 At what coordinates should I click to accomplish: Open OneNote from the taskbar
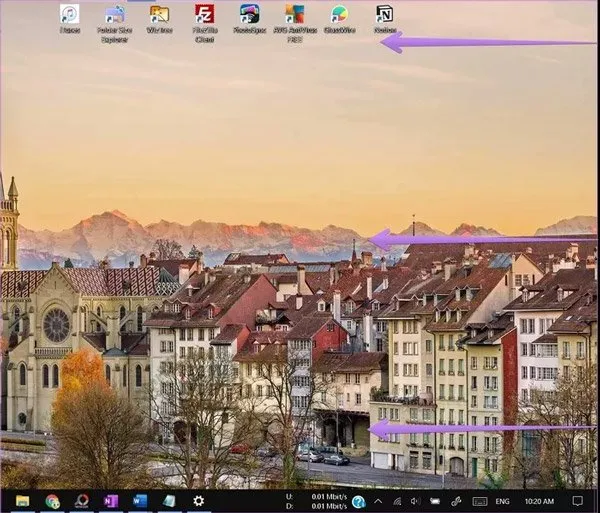tap(111, 501)
